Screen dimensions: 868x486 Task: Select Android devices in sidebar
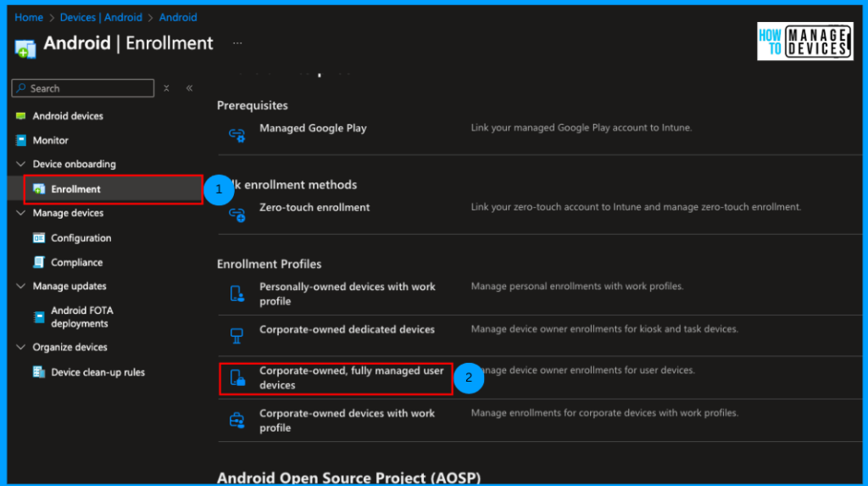(x=68, y=116)
